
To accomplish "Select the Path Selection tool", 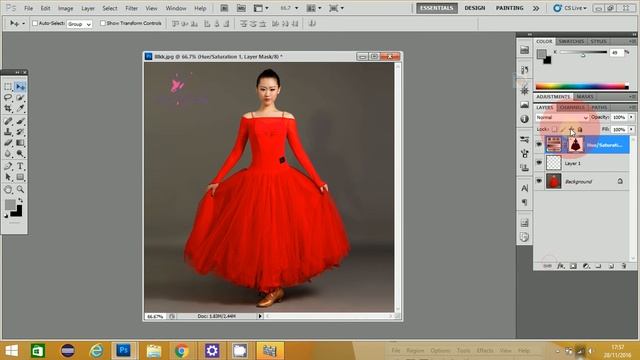I will [8, 177].
